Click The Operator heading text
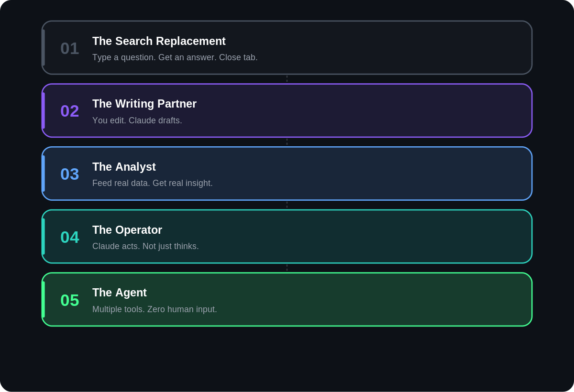This screenshot has height=392, width=574. 127,230
